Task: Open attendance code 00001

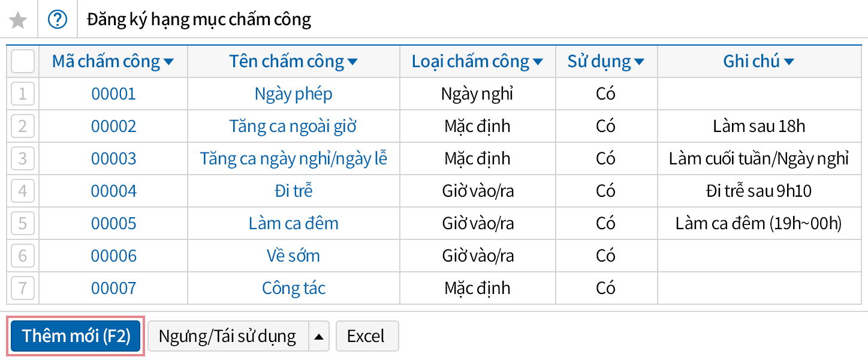Action: tap(113, 94)
